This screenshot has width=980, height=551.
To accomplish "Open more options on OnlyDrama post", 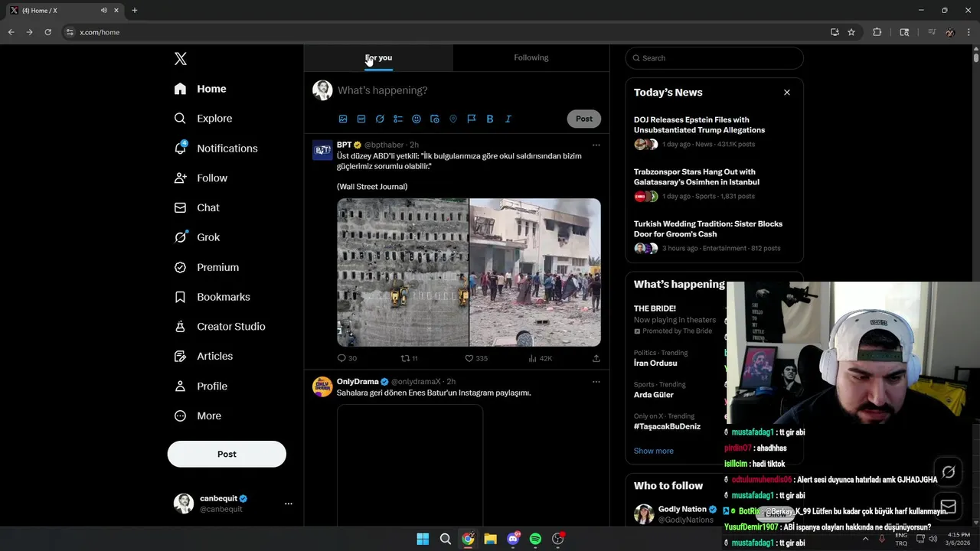I will pyautogui.click(x=596, y=382).
